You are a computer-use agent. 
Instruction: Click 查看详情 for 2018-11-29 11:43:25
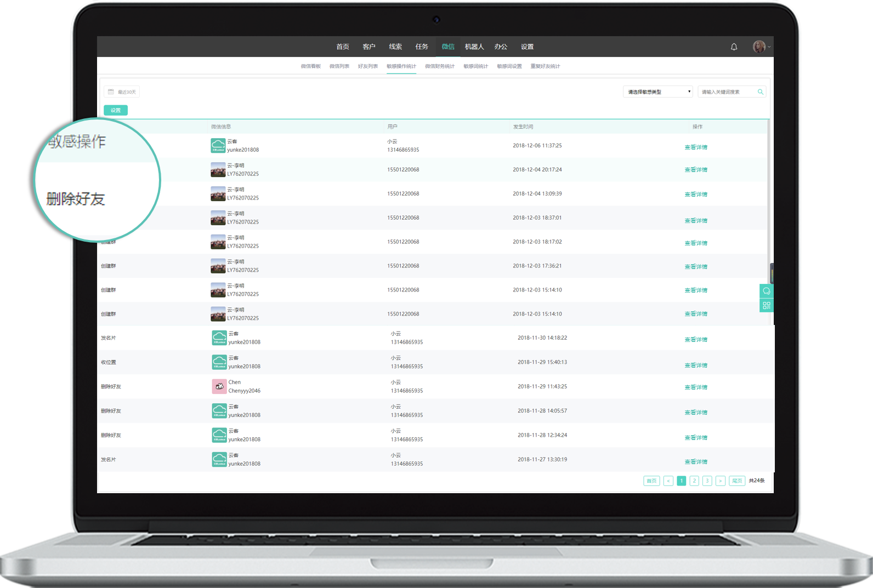coord(696,387)
